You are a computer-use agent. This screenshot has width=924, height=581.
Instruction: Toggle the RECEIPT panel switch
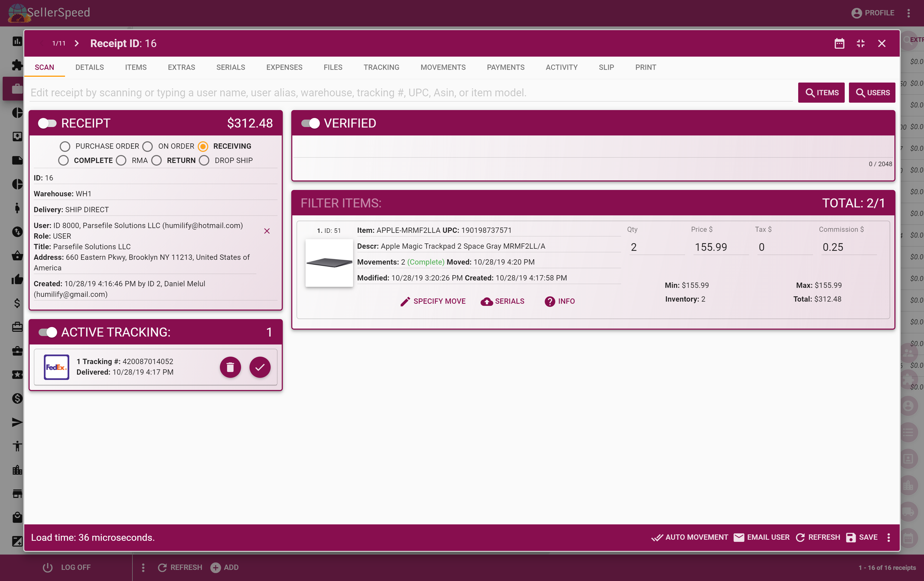(x=47, y=123)
